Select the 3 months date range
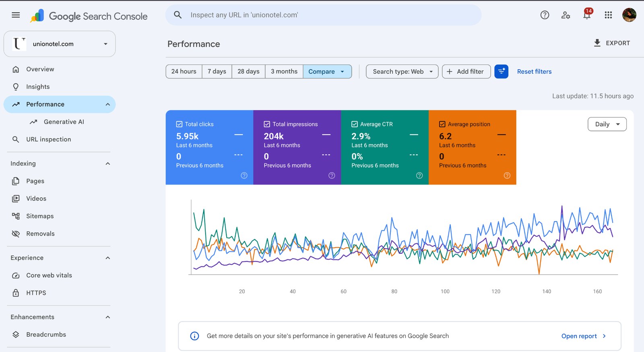This screenshot has height=352, width=644. [284, 71]
